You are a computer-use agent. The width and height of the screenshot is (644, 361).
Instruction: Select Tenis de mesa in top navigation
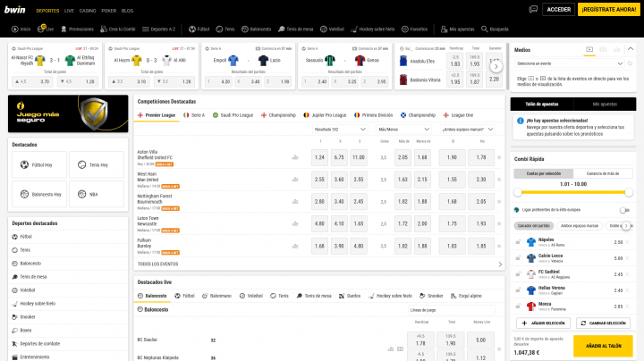[296, 29]
